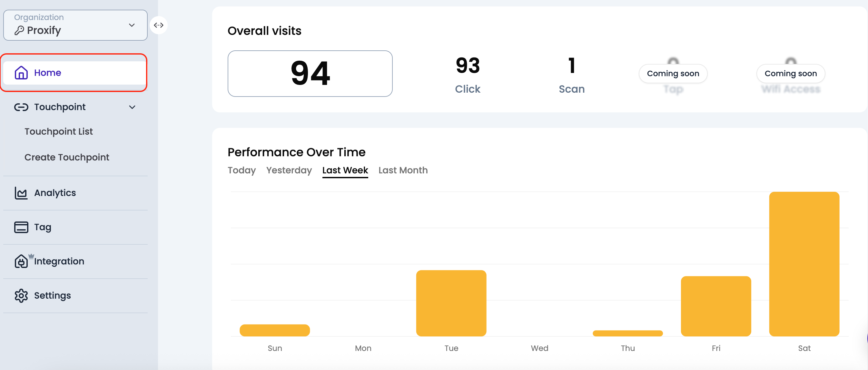Expand the Organization dropdown

(x=132, y=25)
